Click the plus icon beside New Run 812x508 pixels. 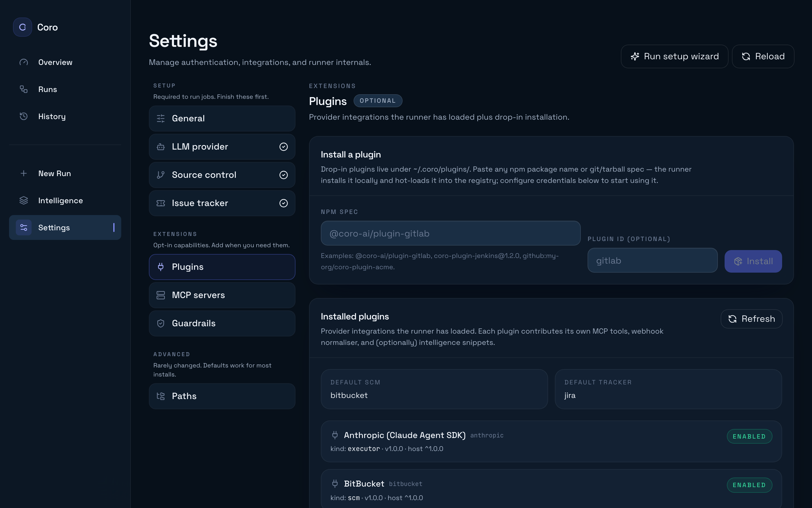click(23, 173)
